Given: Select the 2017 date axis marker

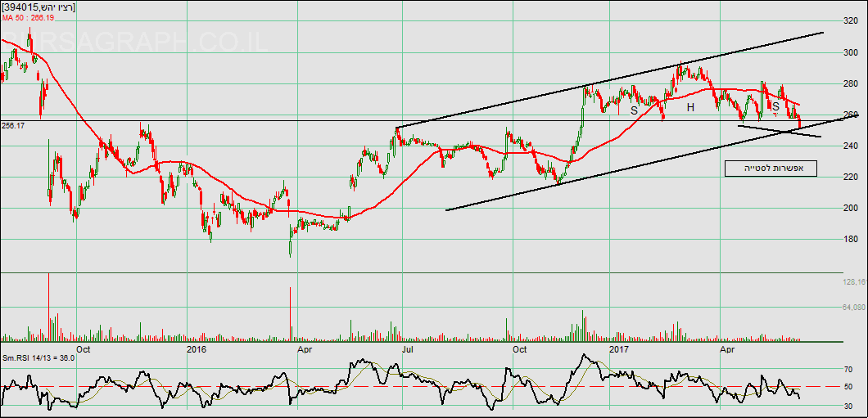Looking at the screenshot, I should 619,349.
